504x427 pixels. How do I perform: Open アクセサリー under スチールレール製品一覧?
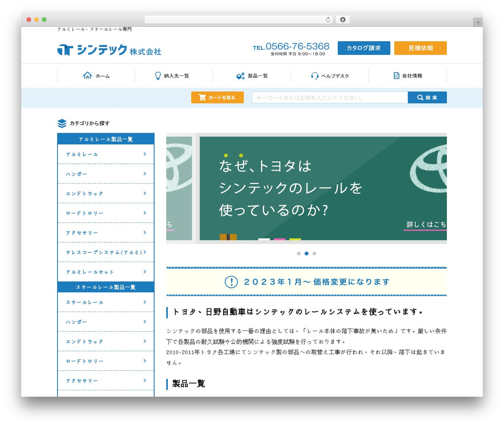[106, 381]
